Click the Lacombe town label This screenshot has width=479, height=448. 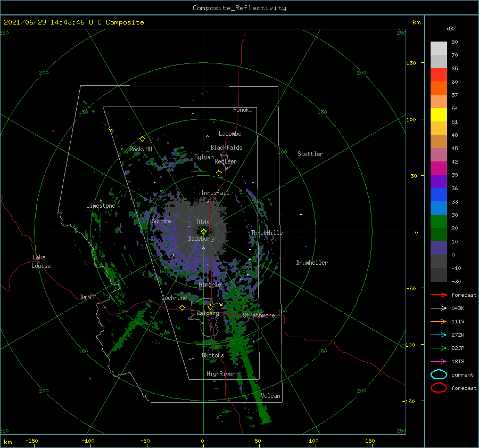tap(230, 134)
